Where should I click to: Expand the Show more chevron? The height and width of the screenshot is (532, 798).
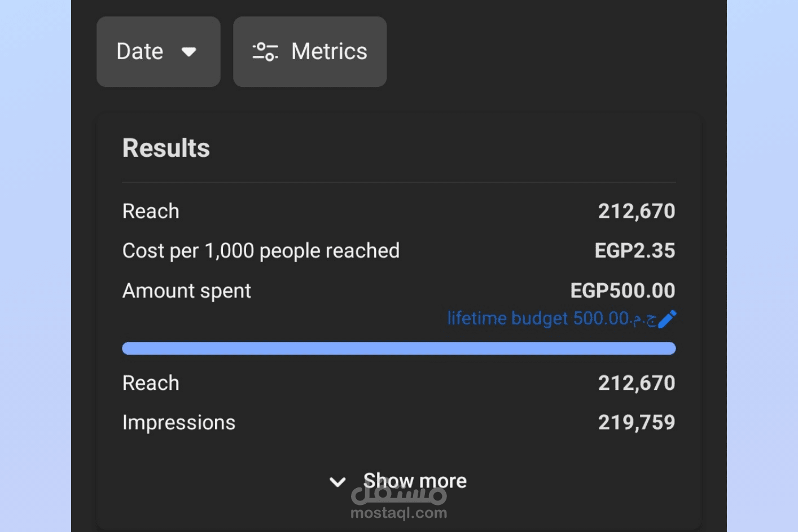(337, 482)
